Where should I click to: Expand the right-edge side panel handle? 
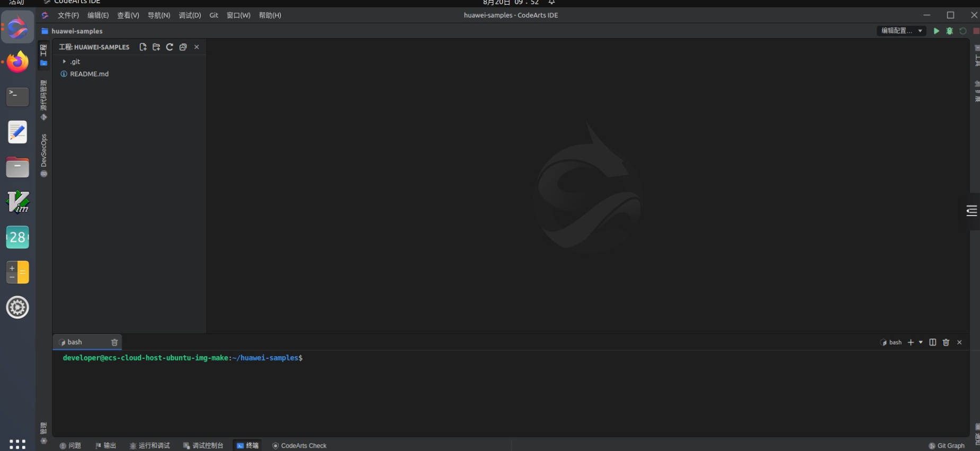[972, 211]
